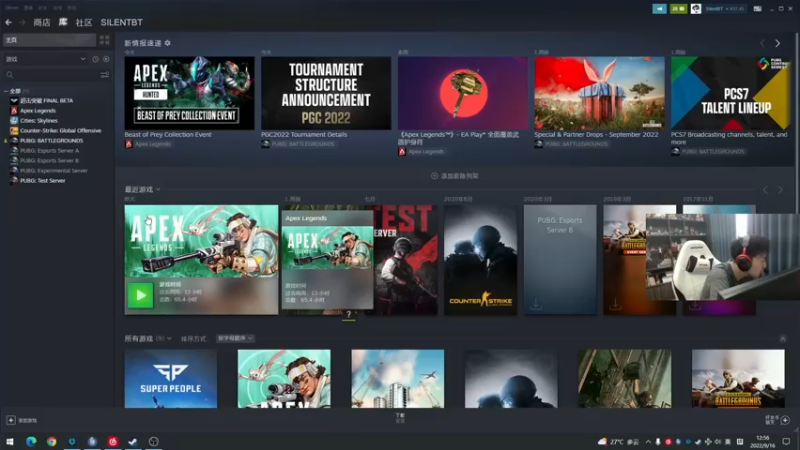Click 添加新陈列架 add shelf button
Screen dimensions: 800x450
455,176
